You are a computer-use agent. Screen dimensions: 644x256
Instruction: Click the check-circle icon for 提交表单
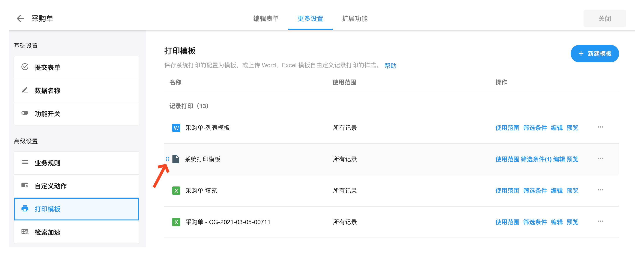click(25, 67)
